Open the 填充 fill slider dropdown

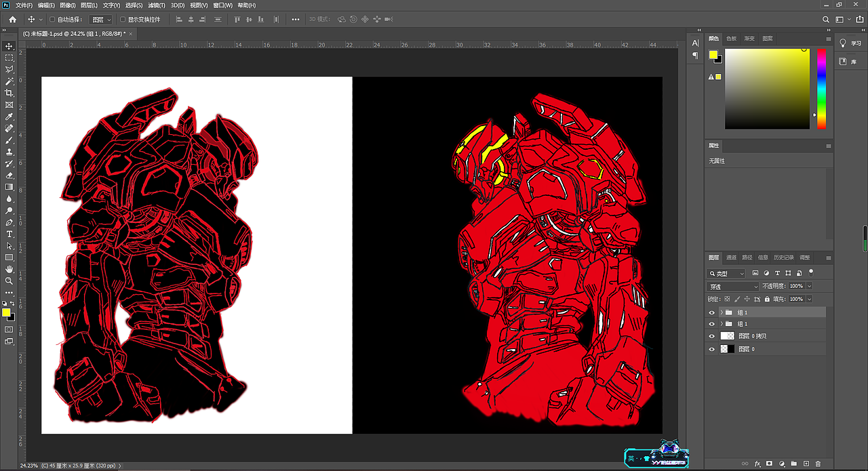809,299
